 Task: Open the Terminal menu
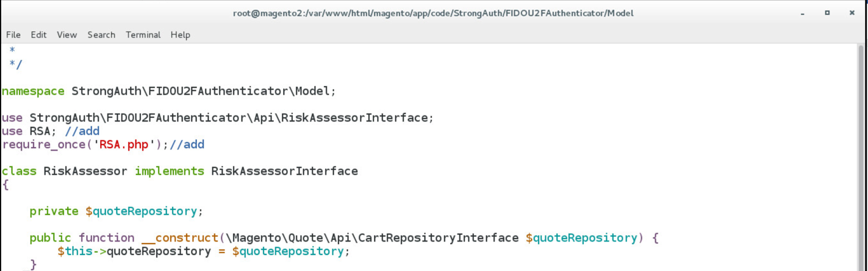tap(143, 35)
